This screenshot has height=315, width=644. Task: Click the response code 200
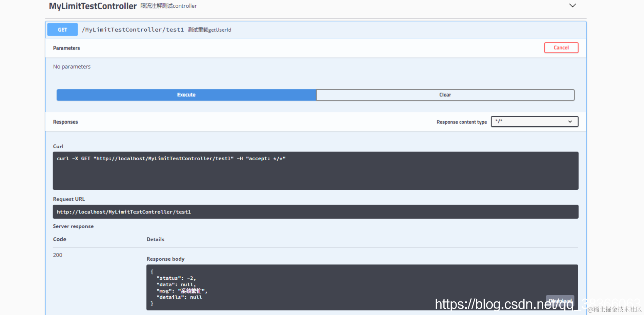(x=58, y=255)
